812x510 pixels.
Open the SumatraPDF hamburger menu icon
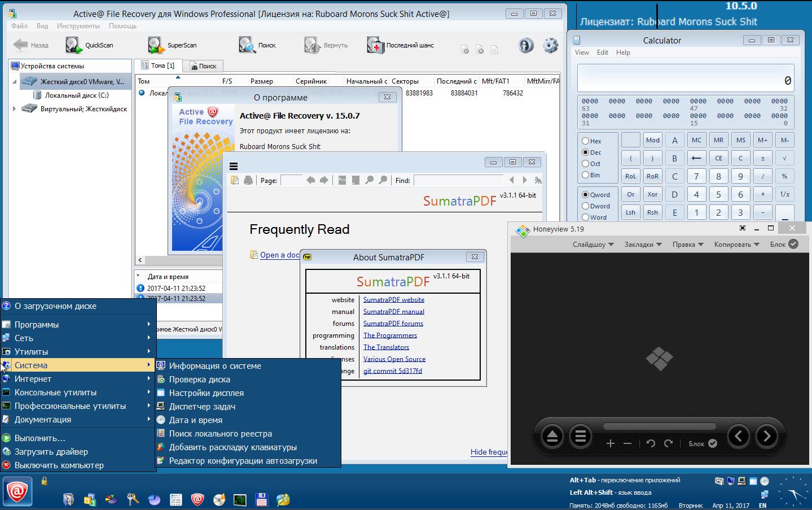coord(234,166)
